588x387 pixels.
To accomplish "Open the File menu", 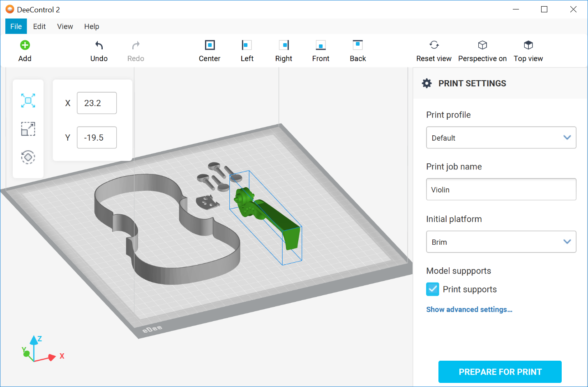I will coord(16,26).
